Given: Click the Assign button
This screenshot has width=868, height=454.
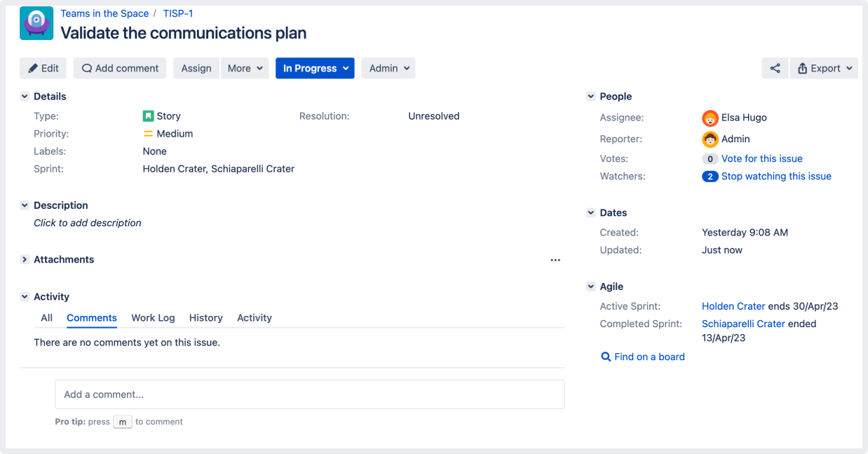Looking at the screenshot, I should (x=196, y=68).
